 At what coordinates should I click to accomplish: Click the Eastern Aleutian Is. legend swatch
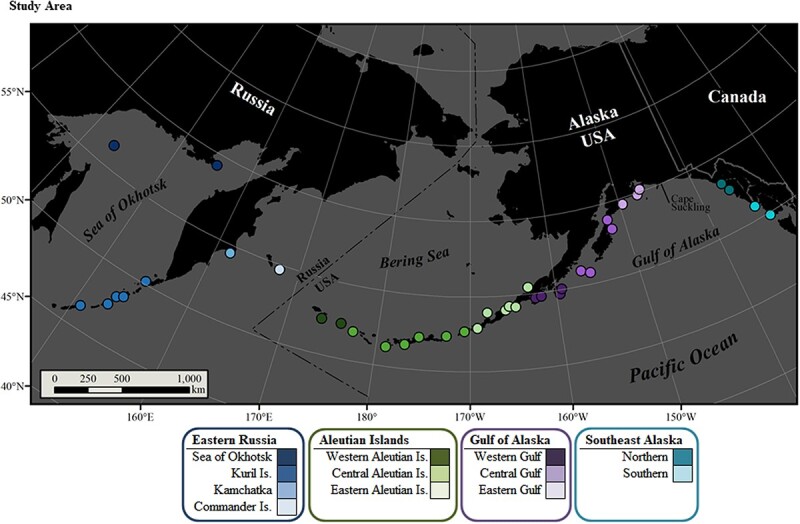tap(440, 490)
